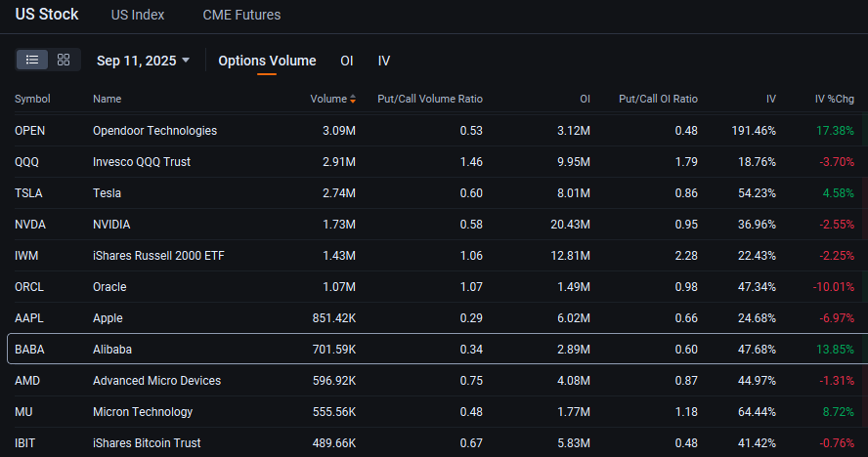Click AAPL Put/Call Volume Ratio 0.29
The image size is (868, 457).
471,318
